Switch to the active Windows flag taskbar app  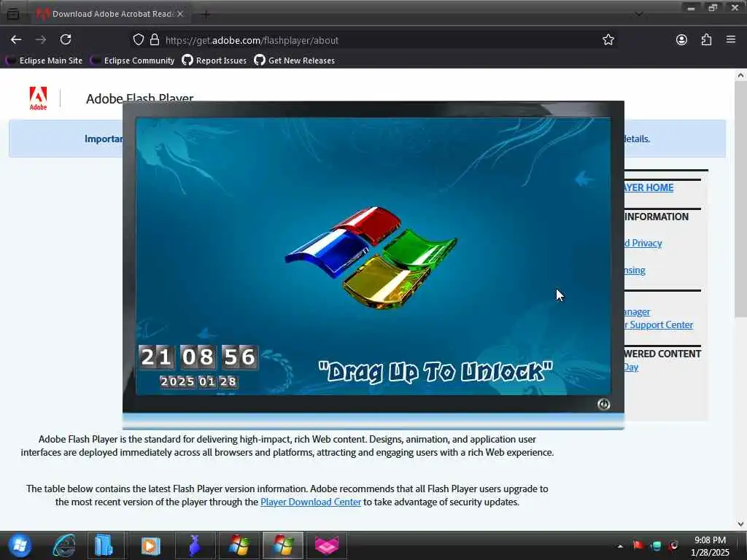(282, 545)
